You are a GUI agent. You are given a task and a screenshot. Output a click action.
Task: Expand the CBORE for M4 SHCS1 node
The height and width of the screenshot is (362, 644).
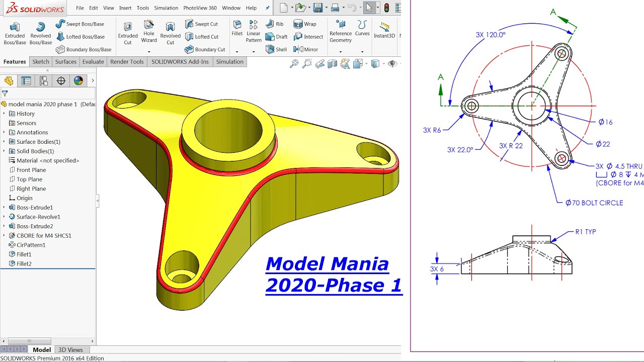coord(4,236)
